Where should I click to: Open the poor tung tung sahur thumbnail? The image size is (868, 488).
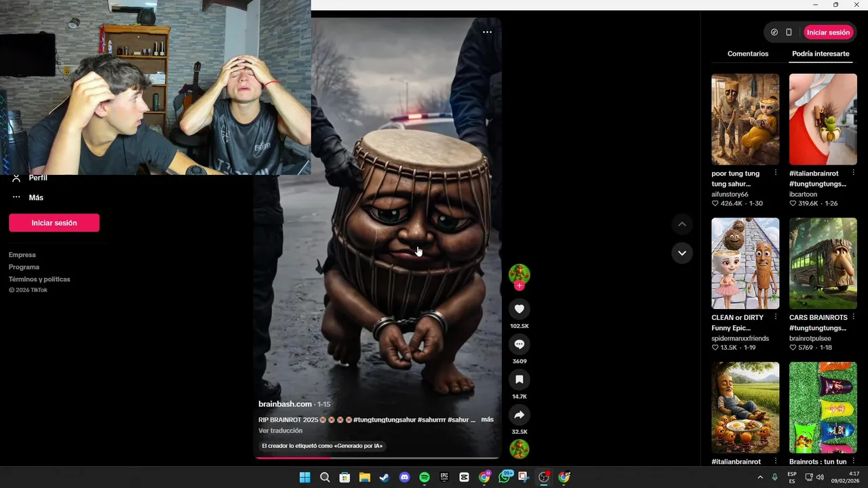[745, 119]
